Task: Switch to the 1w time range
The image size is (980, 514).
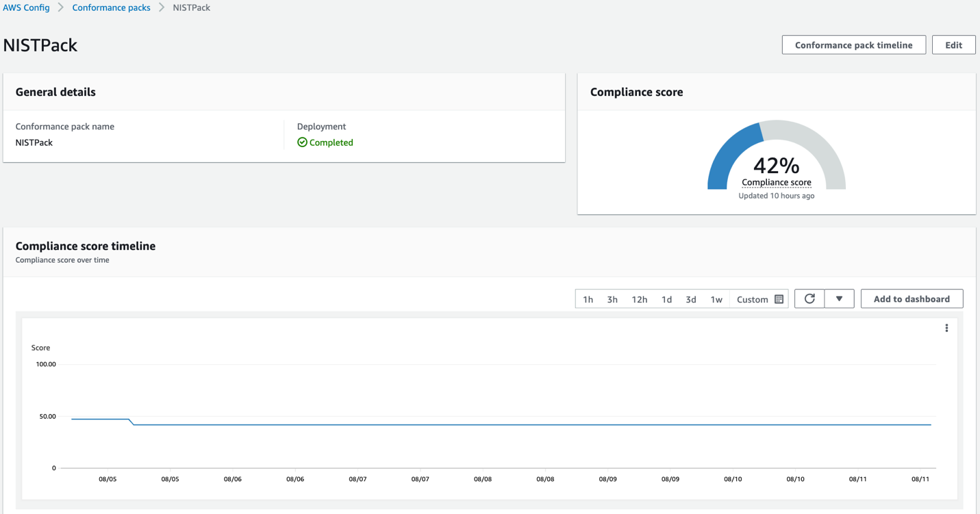Action: [716, 298]
